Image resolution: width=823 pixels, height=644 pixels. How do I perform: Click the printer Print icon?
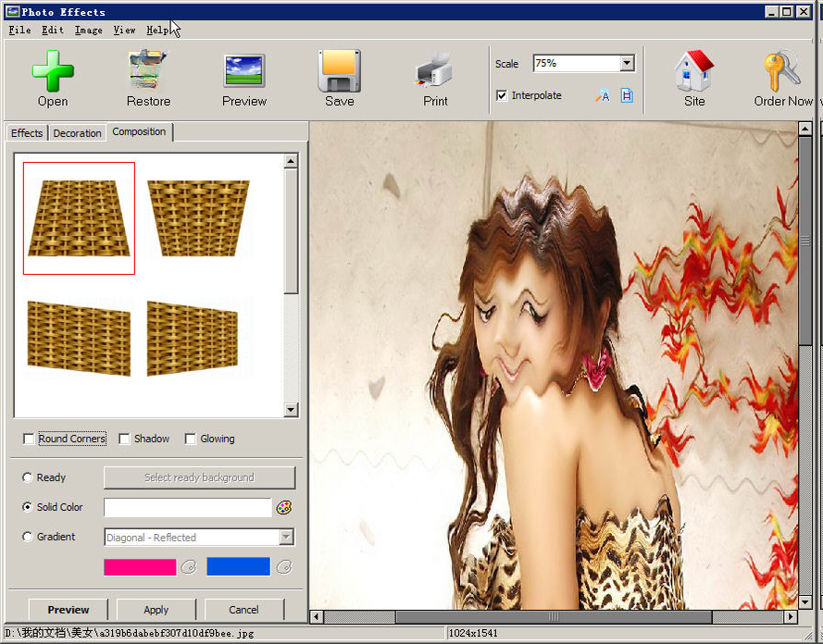click(434, 70)
